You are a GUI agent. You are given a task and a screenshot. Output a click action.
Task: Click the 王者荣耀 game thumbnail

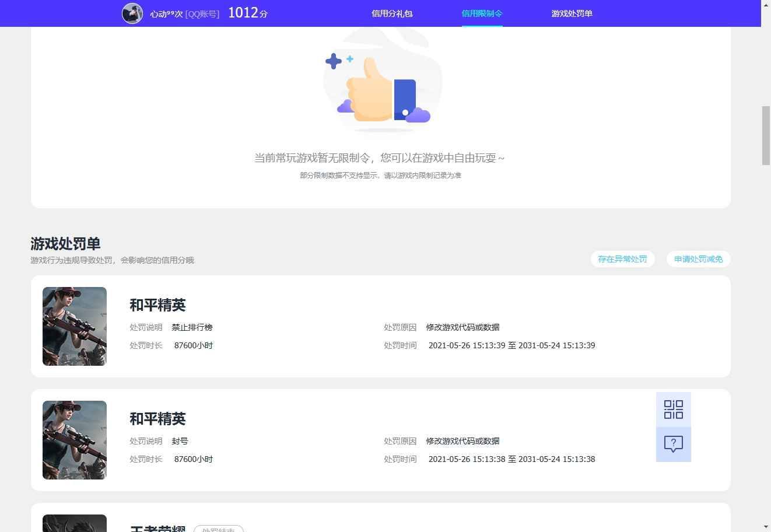coord(74,523)
